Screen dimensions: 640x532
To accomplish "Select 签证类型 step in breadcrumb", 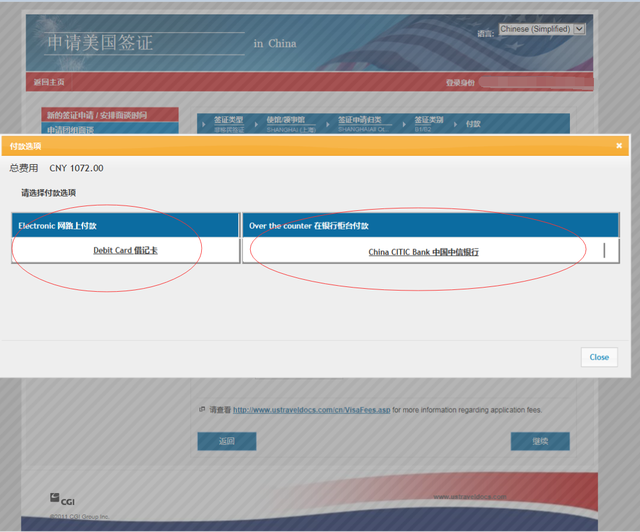I will coord(229,120).
